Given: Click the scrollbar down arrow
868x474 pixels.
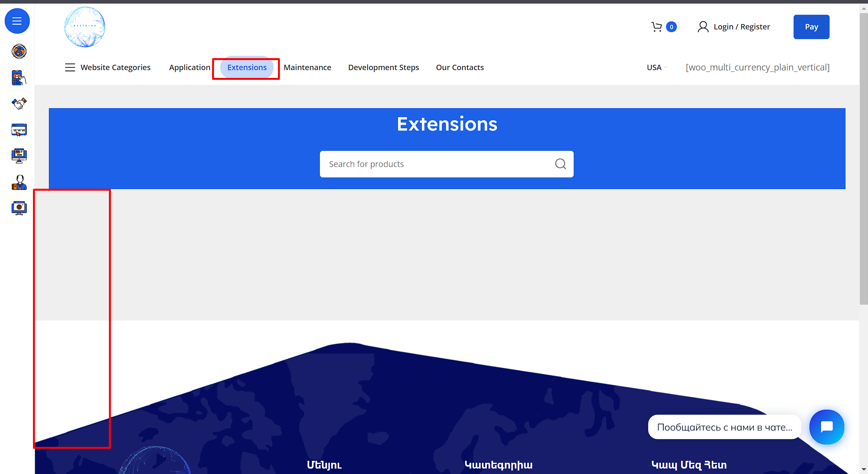Looking at the screenshot, I should click(863, 470).
